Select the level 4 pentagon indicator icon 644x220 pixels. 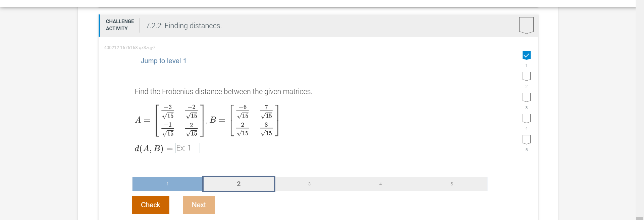coord(526,119)
